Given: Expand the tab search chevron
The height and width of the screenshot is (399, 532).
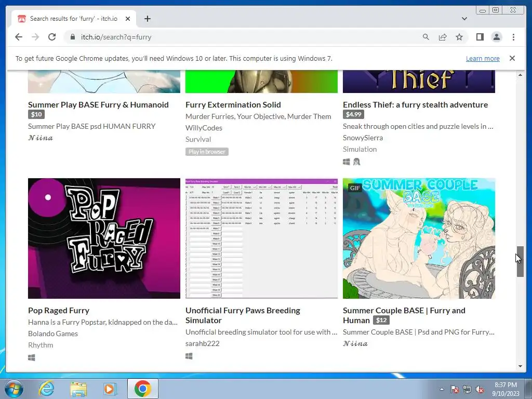Looking at the screenshot, I should [464, 19].
